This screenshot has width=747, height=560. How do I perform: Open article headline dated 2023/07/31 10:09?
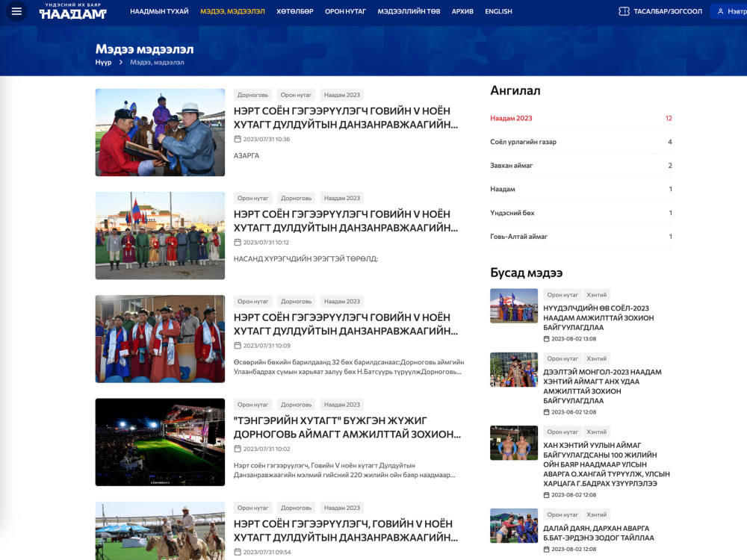(x=346, y=324)
